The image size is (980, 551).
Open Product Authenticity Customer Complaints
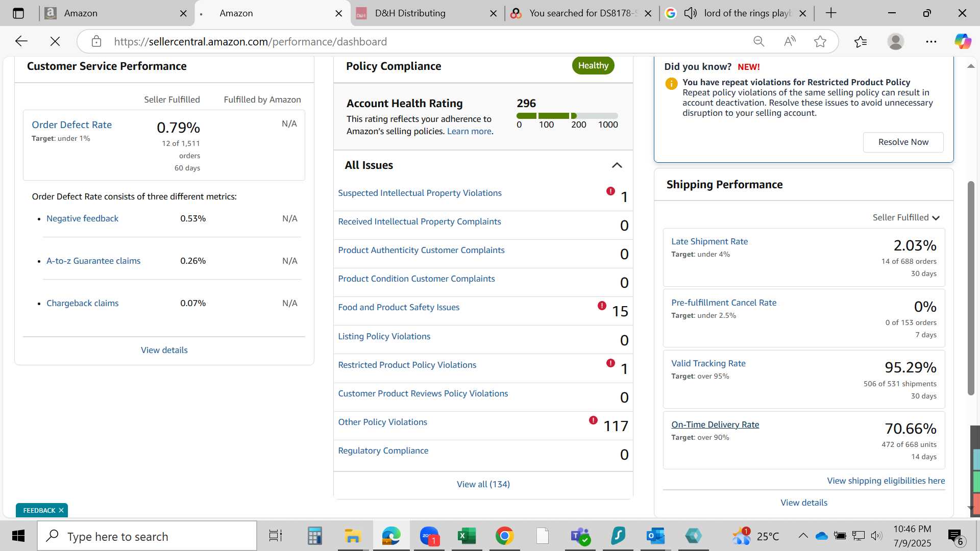421,250
